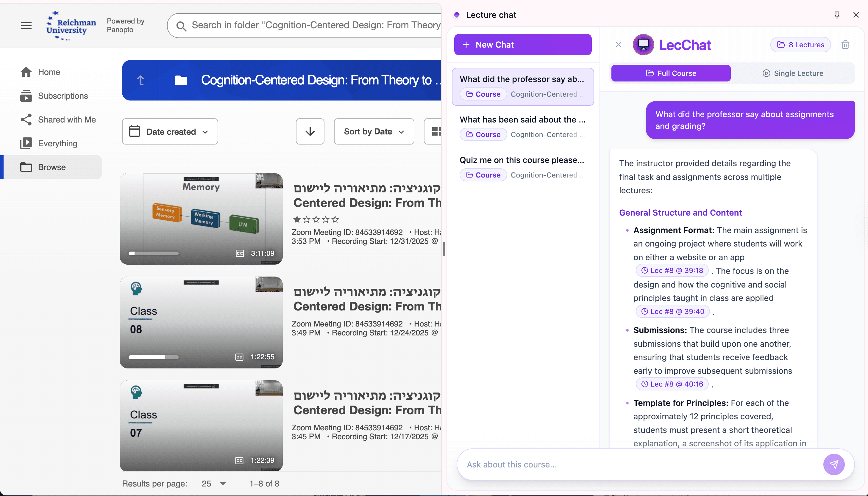The image size is (868, 496).
Task: Open the hamburger navigation menu
Action: pos(26,26)
